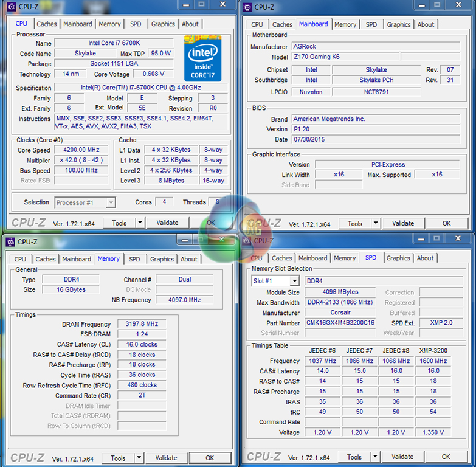Switch to Caches tab in the CPU window

47,24
